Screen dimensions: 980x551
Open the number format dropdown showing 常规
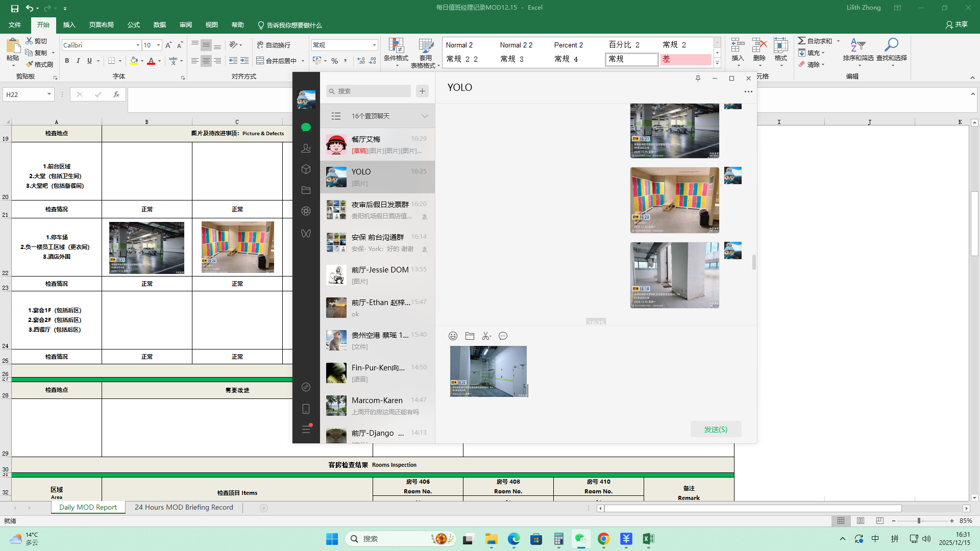pos(374,45)
